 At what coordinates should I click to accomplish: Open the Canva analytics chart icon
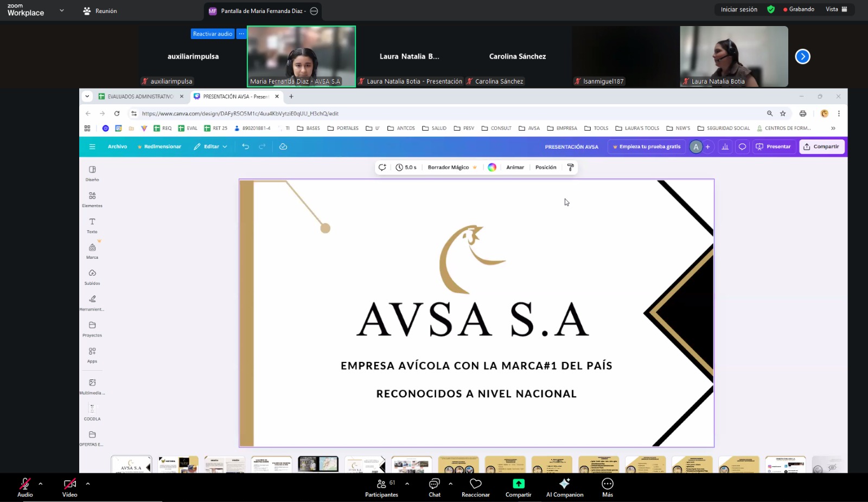725,147
